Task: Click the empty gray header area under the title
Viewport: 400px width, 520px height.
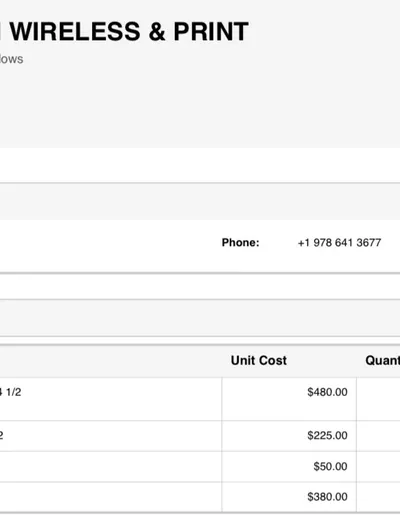Action: coord(200,107)
